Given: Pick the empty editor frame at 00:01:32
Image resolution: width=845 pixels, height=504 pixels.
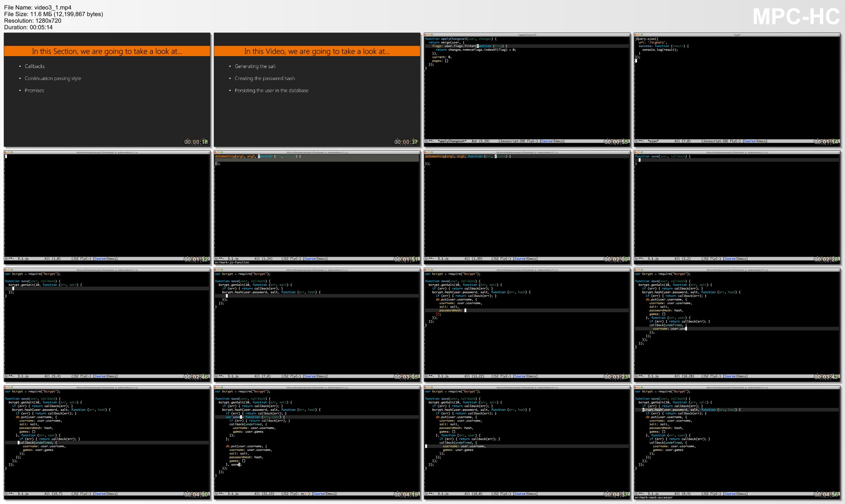Looking at the screenshot, I should point(107,207).
